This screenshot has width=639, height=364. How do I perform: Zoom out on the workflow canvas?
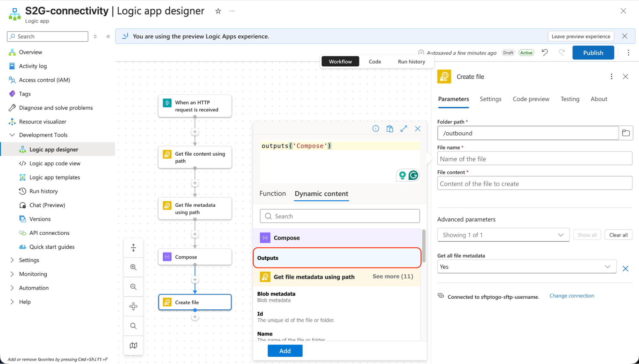(133, 287)
